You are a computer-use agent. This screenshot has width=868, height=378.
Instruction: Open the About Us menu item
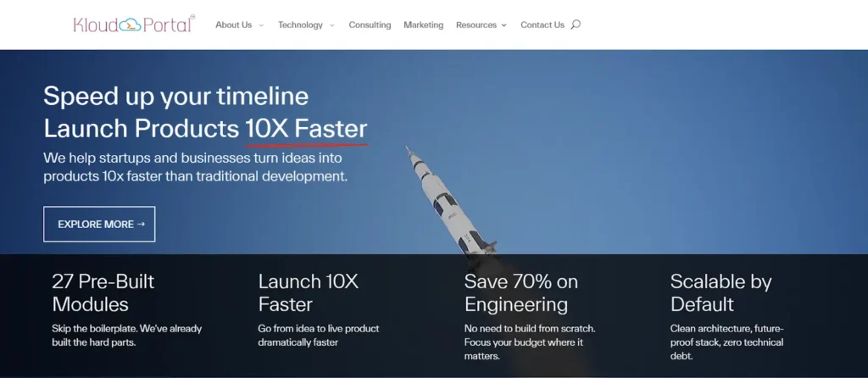[x=234, y=25]
